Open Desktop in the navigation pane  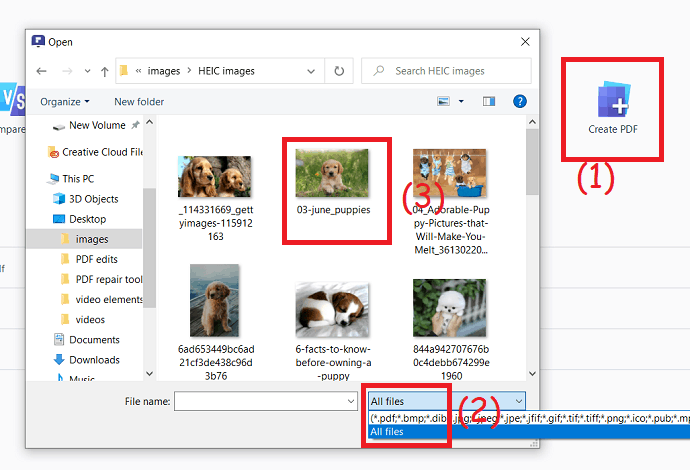pos(80,219)
